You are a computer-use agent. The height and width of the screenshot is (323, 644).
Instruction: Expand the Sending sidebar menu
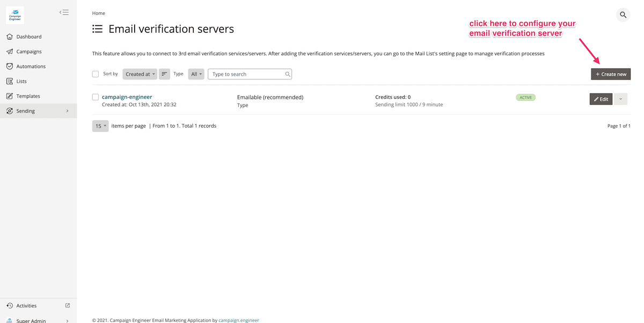[38, 111]
